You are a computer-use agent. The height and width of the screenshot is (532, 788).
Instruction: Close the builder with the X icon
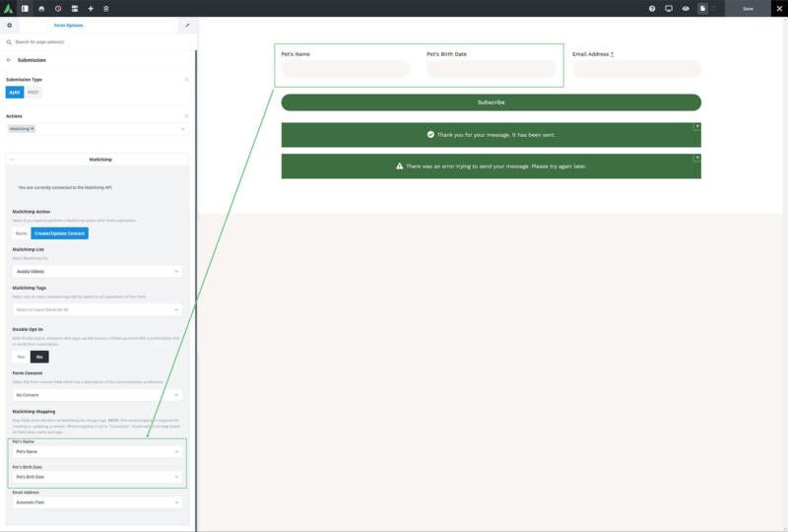click(x=779, y=9)
